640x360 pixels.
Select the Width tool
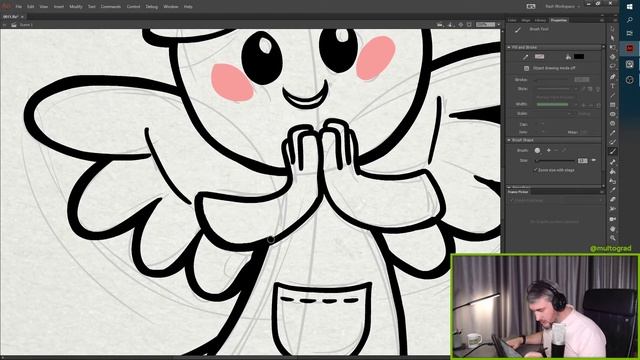(613, 209)
